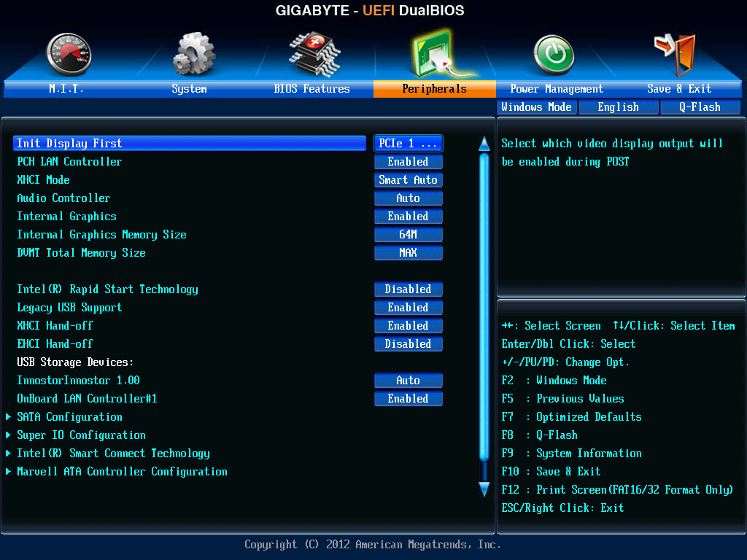The width and height of the screenshot is (747, 560).
Task: Click the F10 Save & Exit help line
Action: click(551, 472)
